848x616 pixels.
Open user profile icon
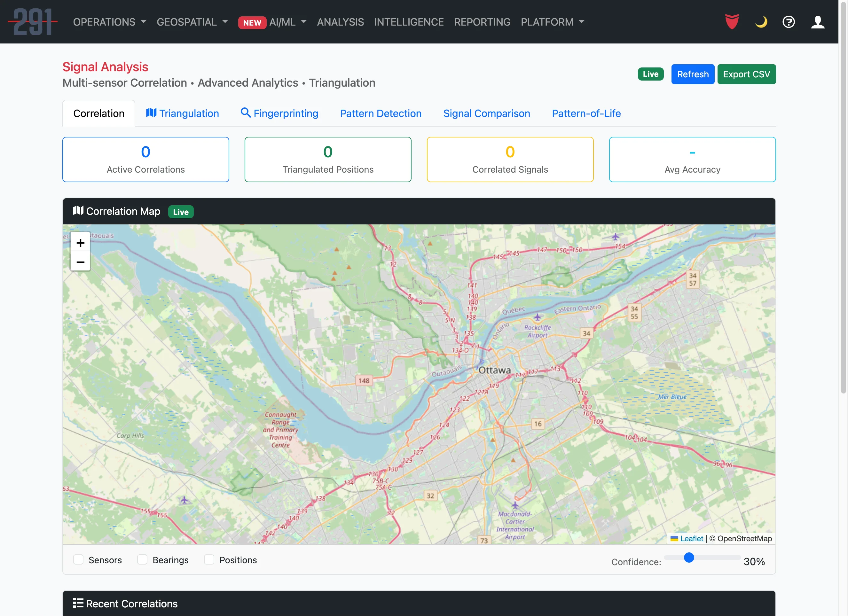(x=818, y=22)
